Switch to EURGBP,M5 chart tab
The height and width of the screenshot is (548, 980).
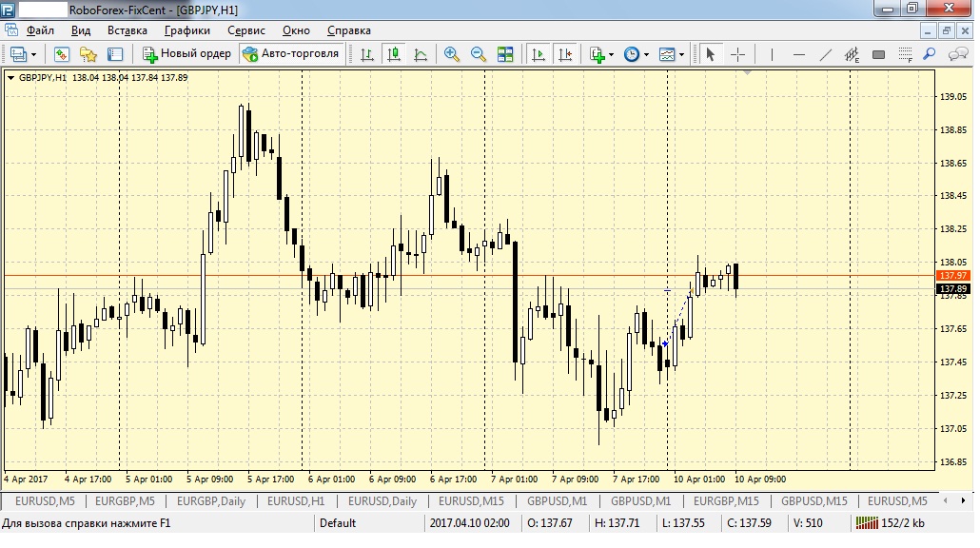point(125,501)
